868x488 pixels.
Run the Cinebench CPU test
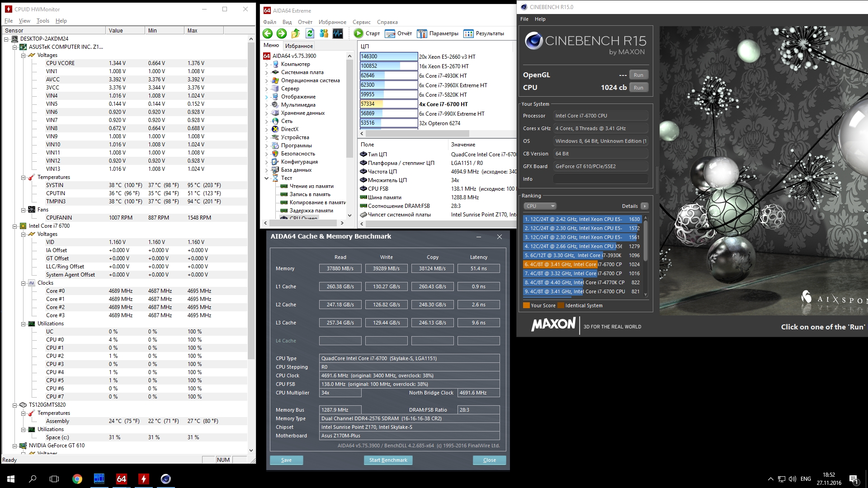click(x=638, y=88)
